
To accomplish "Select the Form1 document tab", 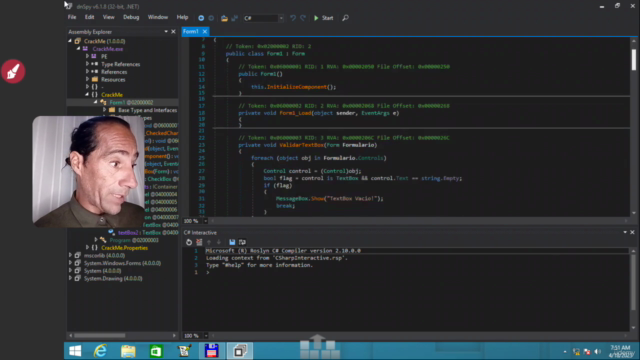I will 191,31.
